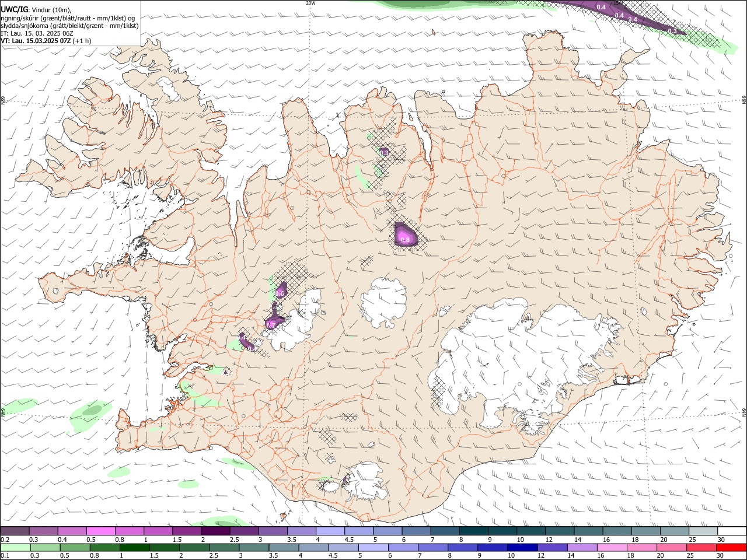Viewport: 747px width, 560px height.
Task: Click the '0.7' value on the purple snow patch
Action: tap(270, 324)
